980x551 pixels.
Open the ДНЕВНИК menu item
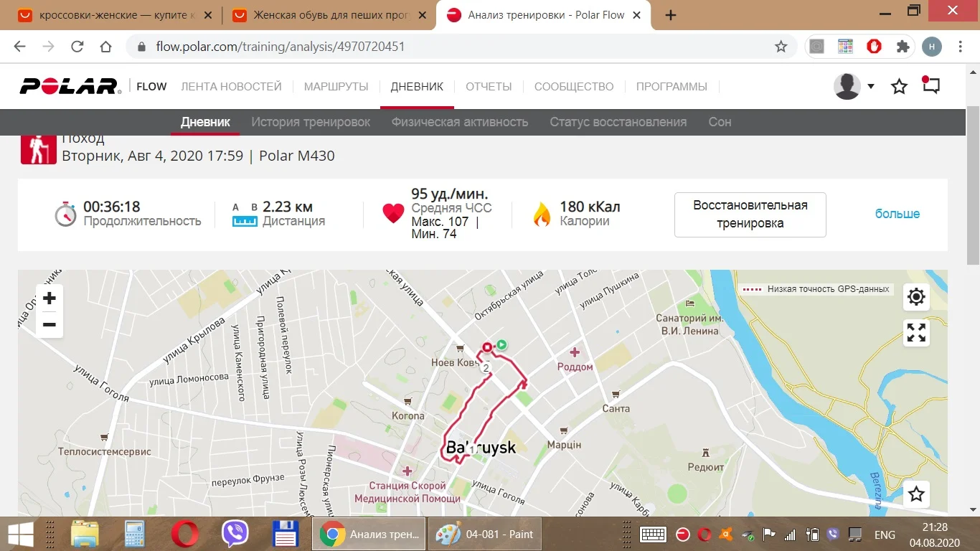417,87
